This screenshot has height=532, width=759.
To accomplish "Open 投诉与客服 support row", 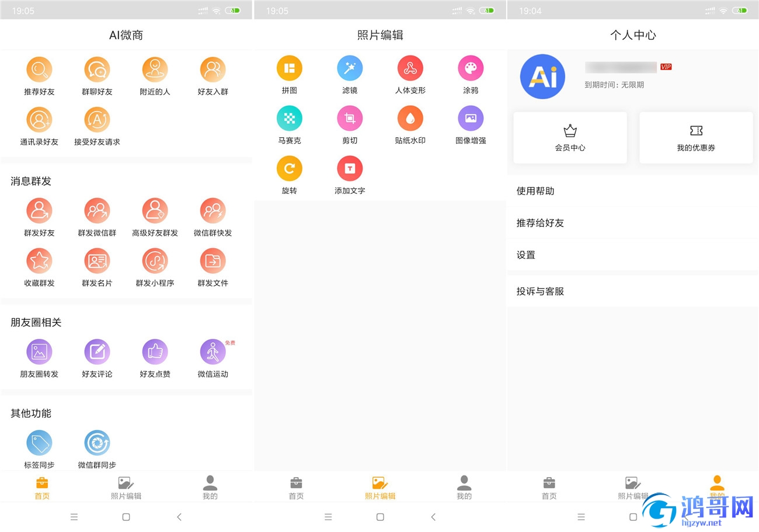I will (x=633, y=291).
